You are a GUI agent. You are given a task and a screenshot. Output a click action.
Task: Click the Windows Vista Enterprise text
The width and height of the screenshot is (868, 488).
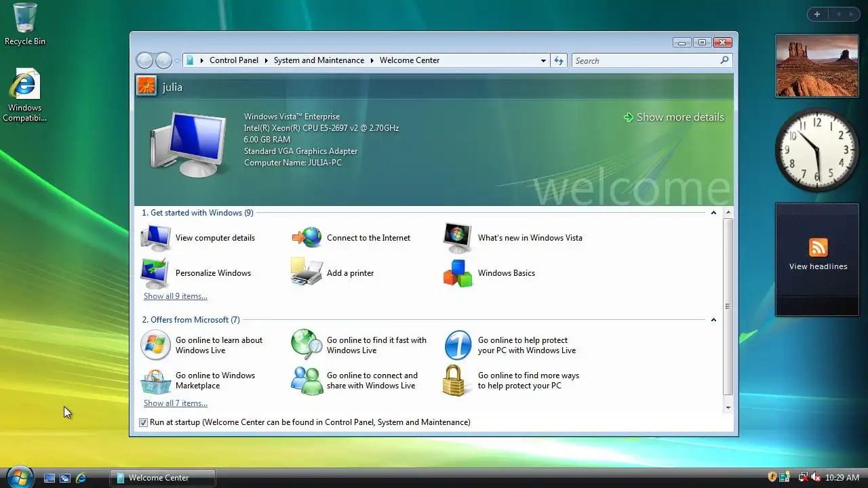pyautogui.click(x=292, y=117)
